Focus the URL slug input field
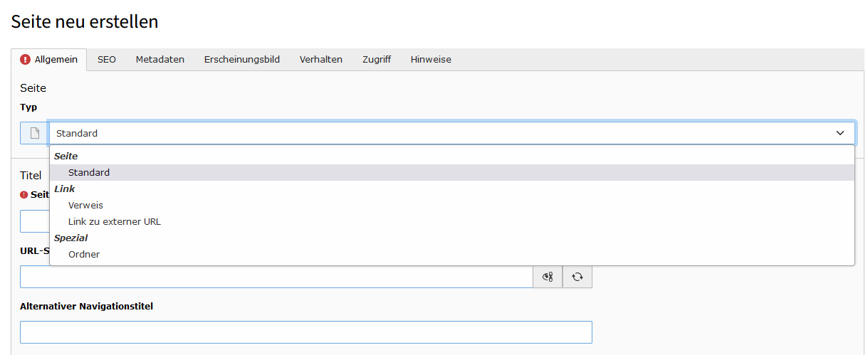This screenshot has height=355, width=868. tap(276, 277)
